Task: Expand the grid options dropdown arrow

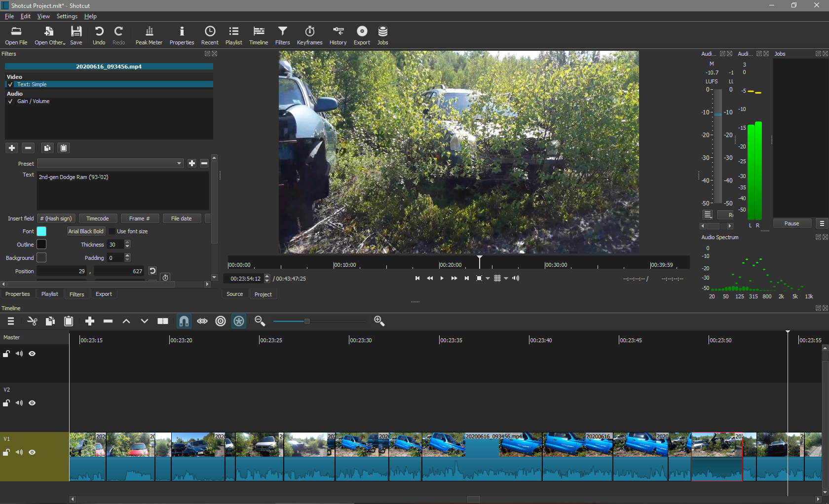Action: click(x=506, y=279)
